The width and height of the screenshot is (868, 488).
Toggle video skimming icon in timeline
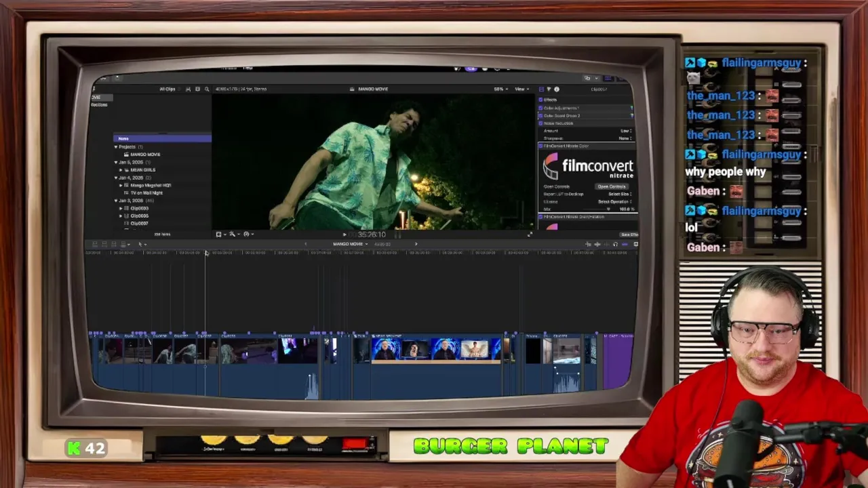(588, 244)
